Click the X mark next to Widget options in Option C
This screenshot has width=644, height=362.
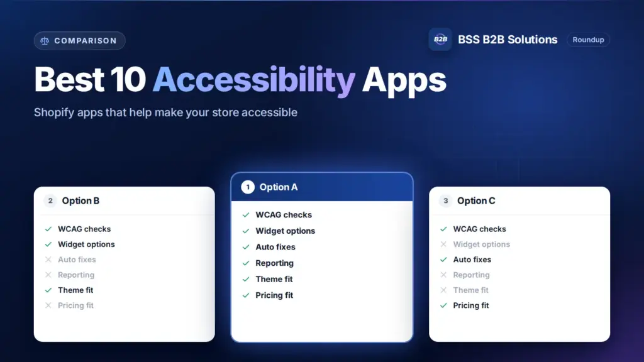443,244
